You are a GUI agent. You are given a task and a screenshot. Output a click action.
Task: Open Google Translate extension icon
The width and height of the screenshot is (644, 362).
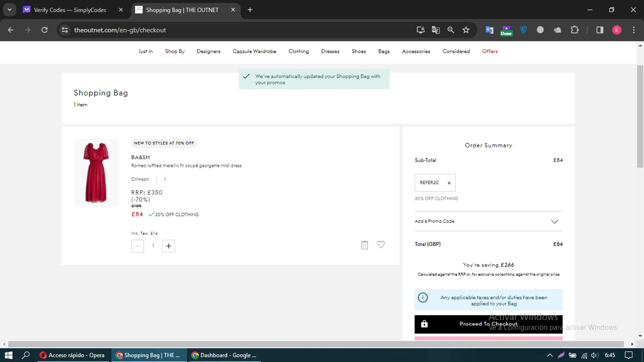point(489,30)
